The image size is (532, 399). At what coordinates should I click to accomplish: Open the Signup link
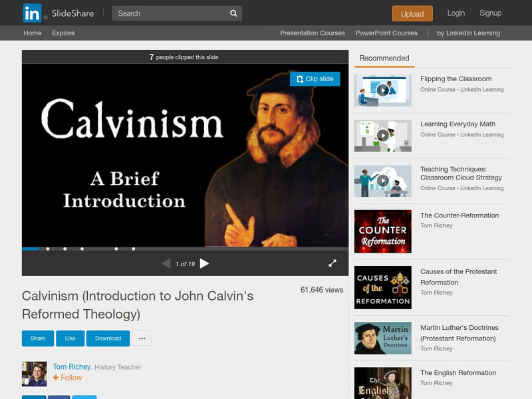pyautogui.click(x=490, y=13)
